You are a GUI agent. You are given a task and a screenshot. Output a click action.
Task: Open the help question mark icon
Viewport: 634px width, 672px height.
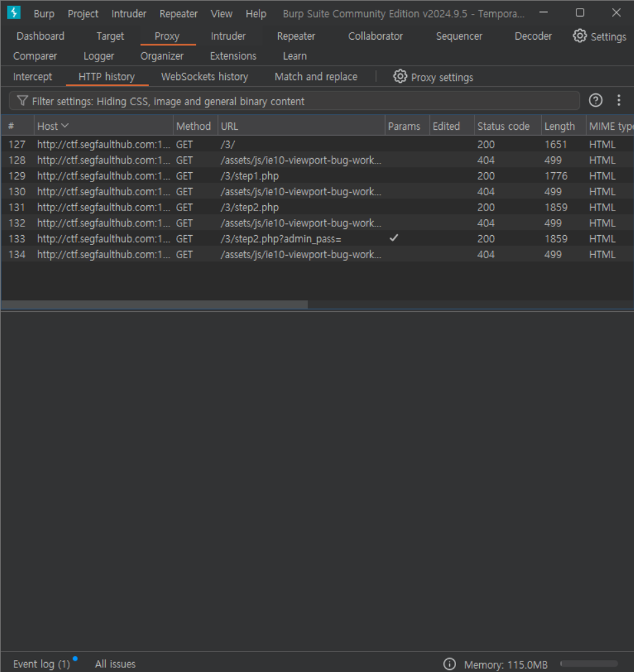596,100
